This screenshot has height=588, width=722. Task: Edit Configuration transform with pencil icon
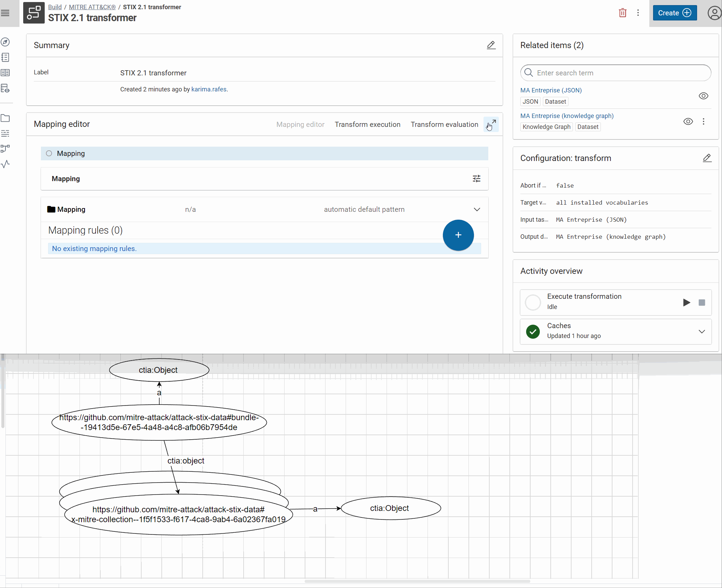(x=707, y=158)
